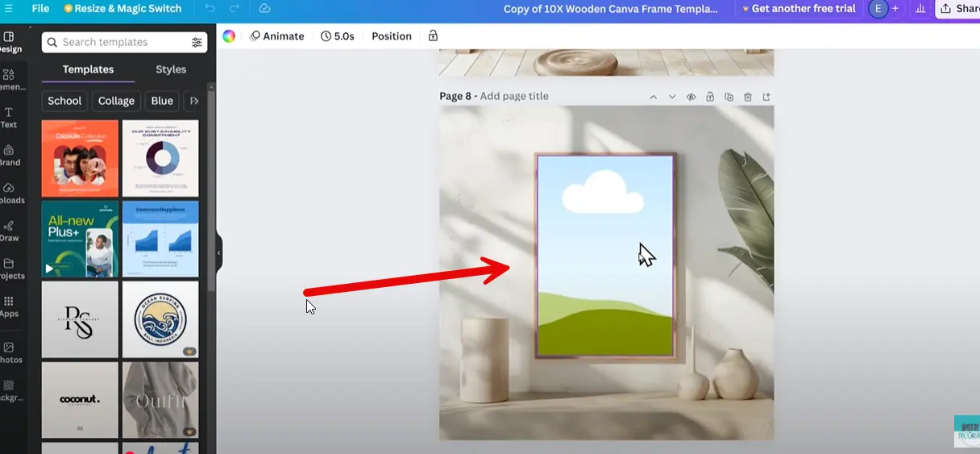Click the search filter options icon
This screenshot has height=454, width=980.
coord(197,42)
